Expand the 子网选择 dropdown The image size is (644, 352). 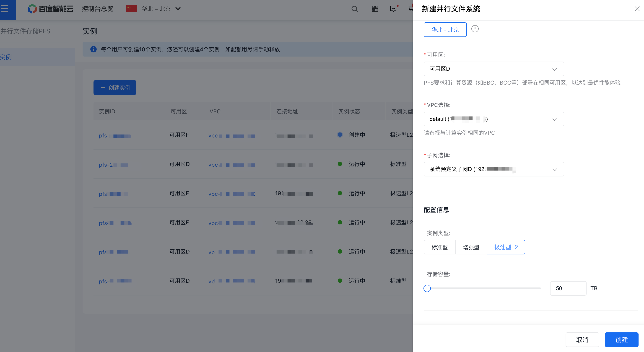coord(493,169)
